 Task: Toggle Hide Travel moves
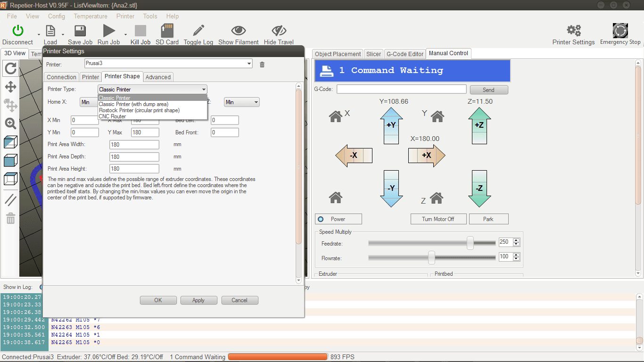coord(278,31)
